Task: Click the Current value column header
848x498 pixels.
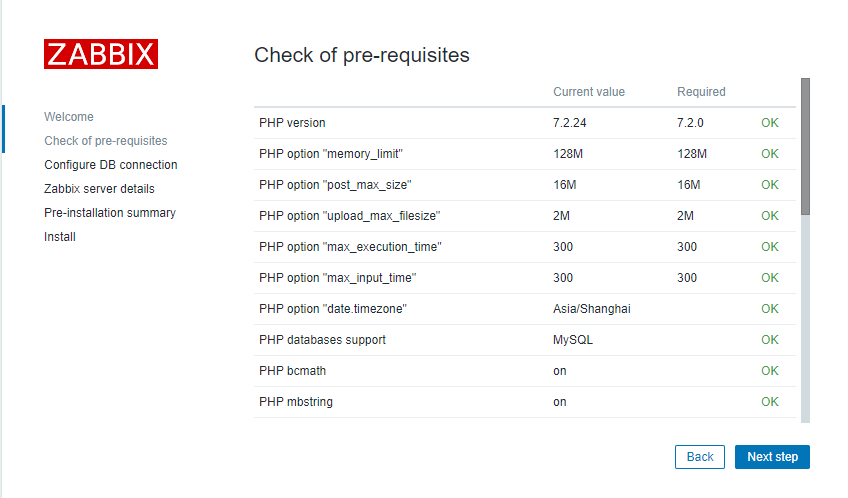Action: pyautogui.click(x=589, y=92)
